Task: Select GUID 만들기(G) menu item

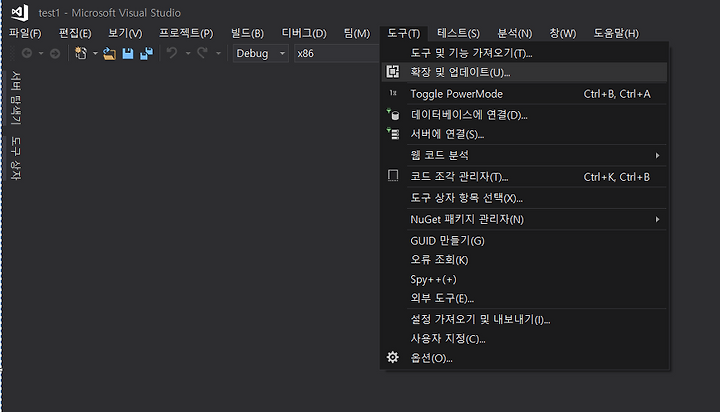Action: pos(524,240)
